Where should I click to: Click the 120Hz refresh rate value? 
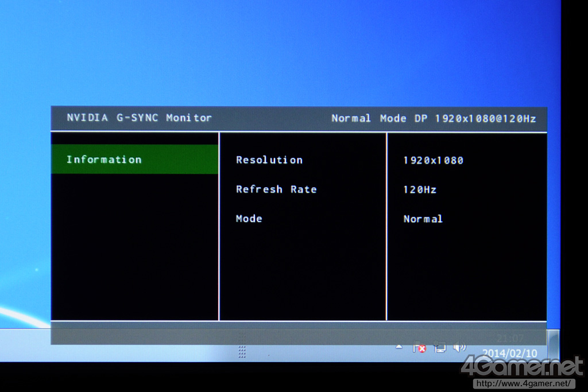point(420,189)
